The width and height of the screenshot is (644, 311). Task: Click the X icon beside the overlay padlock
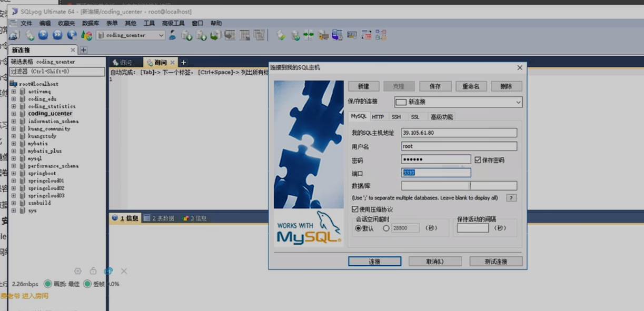(x=124, y=271)
